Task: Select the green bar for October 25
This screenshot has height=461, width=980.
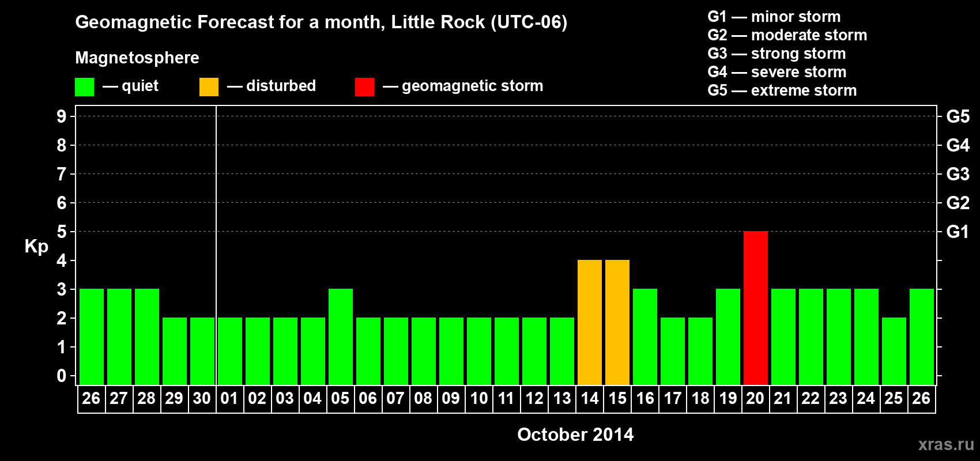Action: click(x=894, y=351)
